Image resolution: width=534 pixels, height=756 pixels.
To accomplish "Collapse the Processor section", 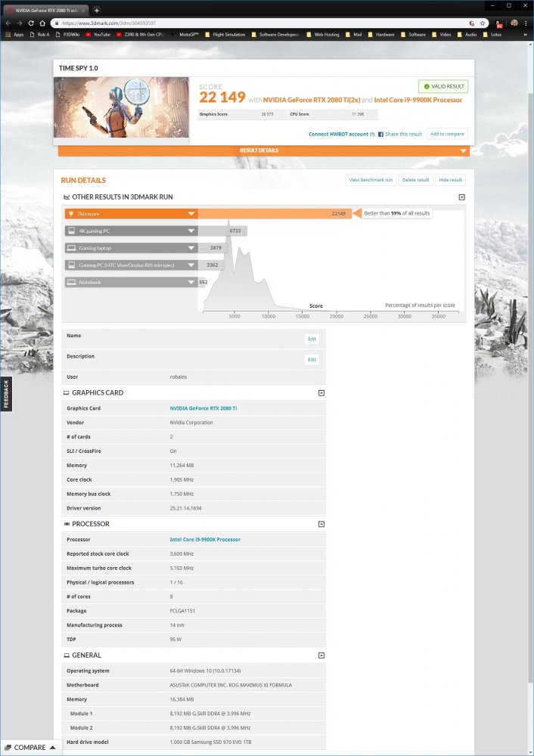I will pos(321,524).
